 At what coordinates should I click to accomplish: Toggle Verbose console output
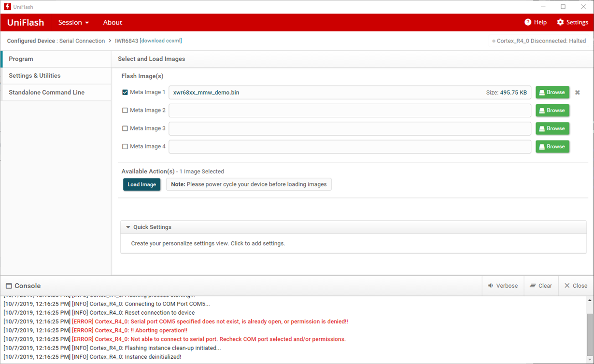click(x=503, y=286)
